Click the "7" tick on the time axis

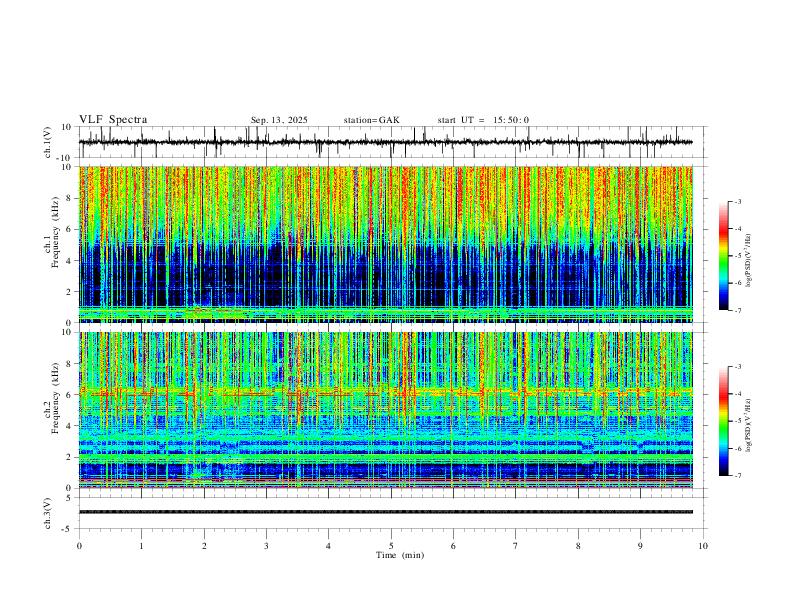tap(516, 546)
